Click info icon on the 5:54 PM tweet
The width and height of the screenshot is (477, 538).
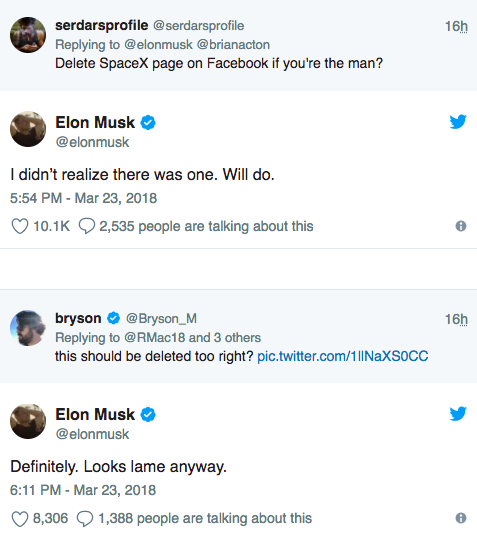[461, 226]
